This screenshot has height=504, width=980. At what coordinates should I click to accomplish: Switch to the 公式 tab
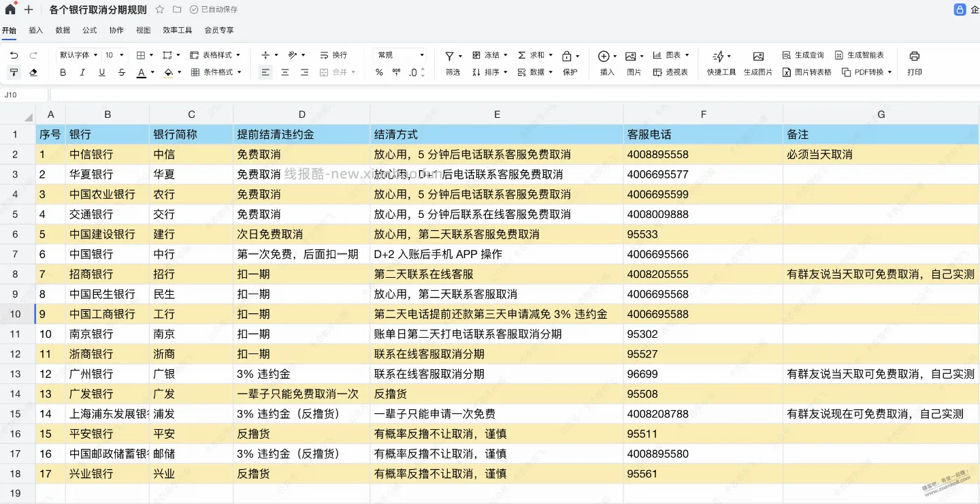click(90, 30)
